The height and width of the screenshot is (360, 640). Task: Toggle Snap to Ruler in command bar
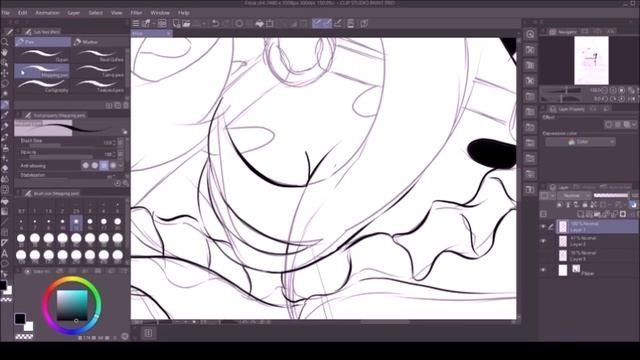pyautogui.click(x=317, y=24)
